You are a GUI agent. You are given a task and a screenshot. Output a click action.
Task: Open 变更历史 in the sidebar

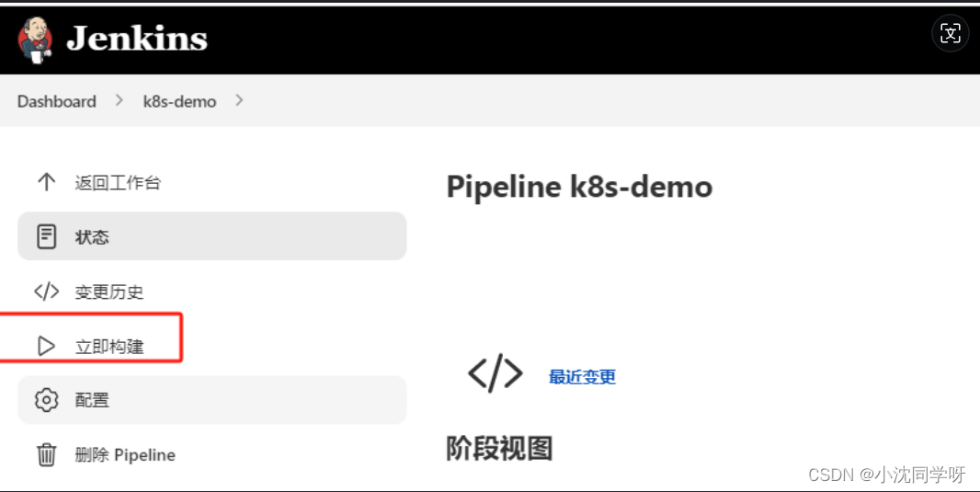[x=211, y=292]
